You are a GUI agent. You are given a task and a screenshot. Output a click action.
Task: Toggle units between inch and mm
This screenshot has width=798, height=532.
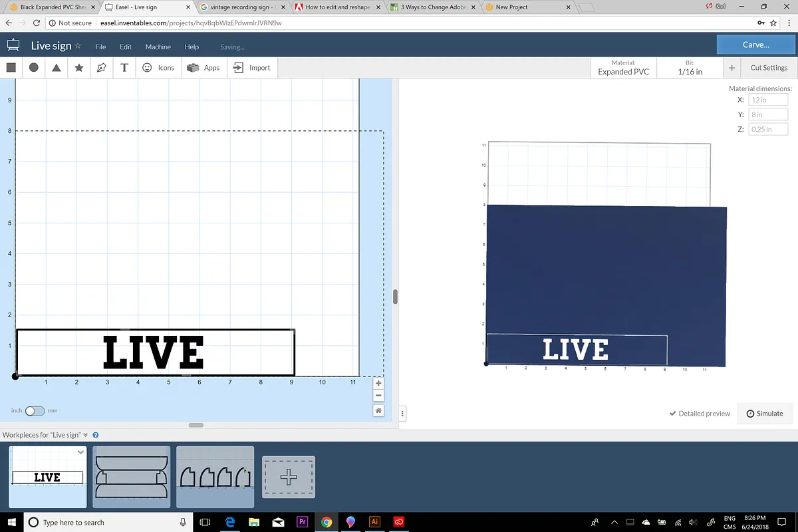point(35,411)
